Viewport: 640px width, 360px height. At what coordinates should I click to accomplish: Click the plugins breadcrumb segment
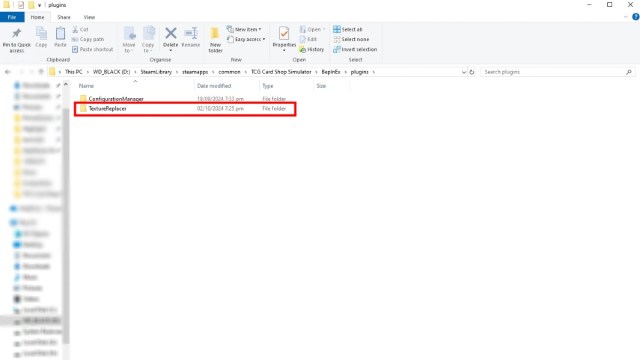360,72
